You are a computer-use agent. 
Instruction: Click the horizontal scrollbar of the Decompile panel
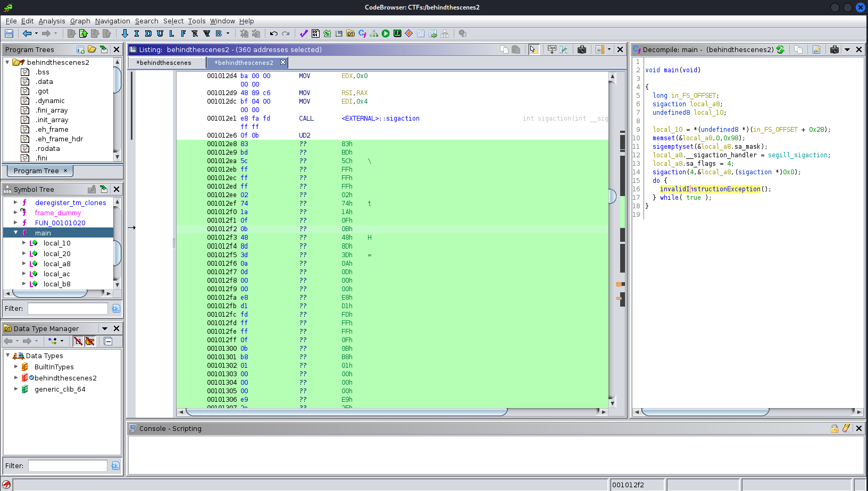[x=747, y=412]
